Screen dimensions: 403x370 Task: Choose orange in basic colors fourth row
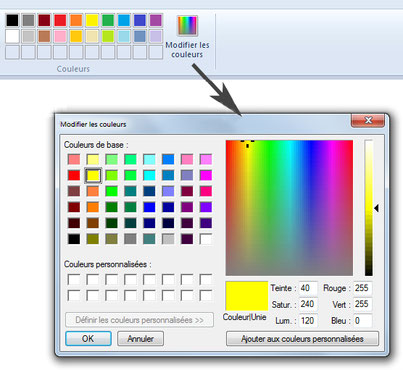(93, 207)
